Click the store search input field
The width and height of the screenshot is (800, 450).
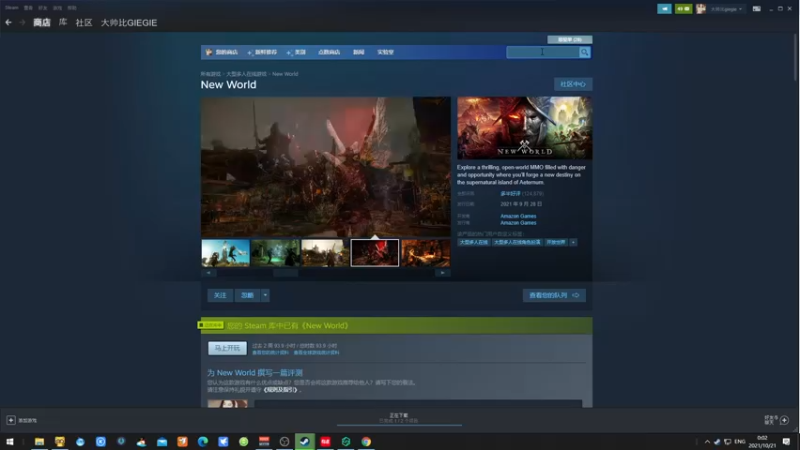pos(542,52)
